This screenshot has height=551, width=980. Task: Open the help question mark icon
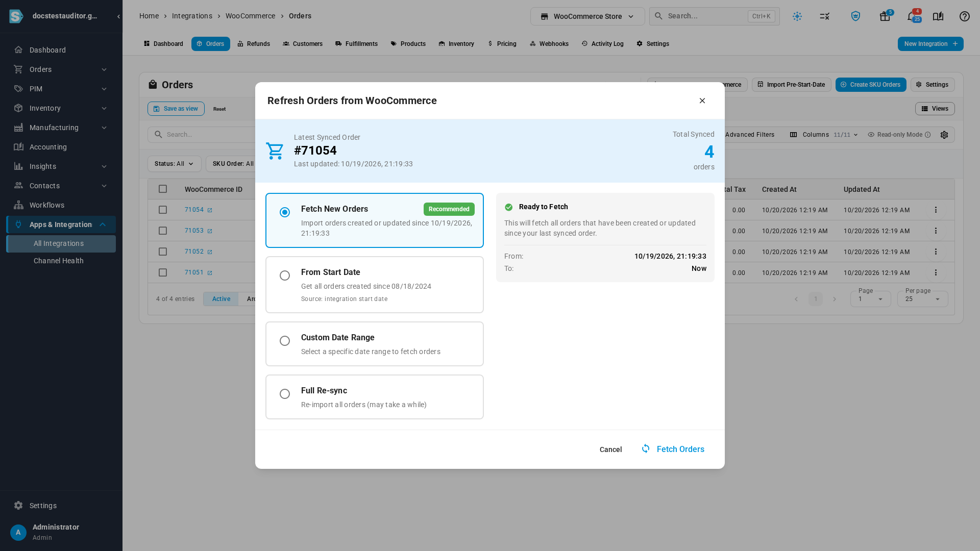tap(965, 16)
